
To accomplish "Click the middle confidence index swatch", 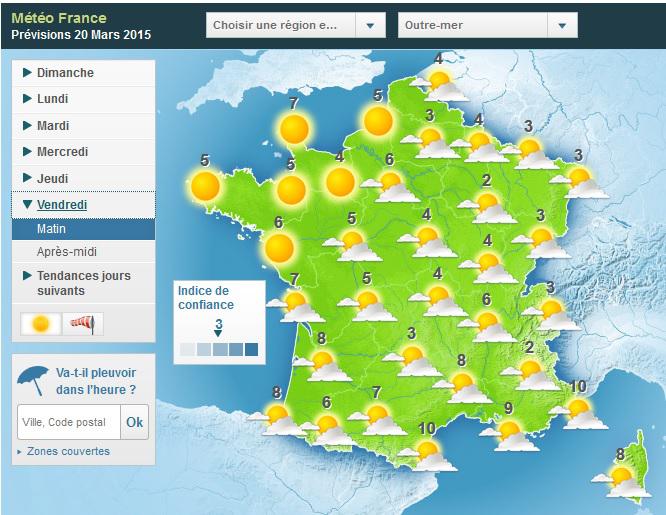I will tap(219, 349).
